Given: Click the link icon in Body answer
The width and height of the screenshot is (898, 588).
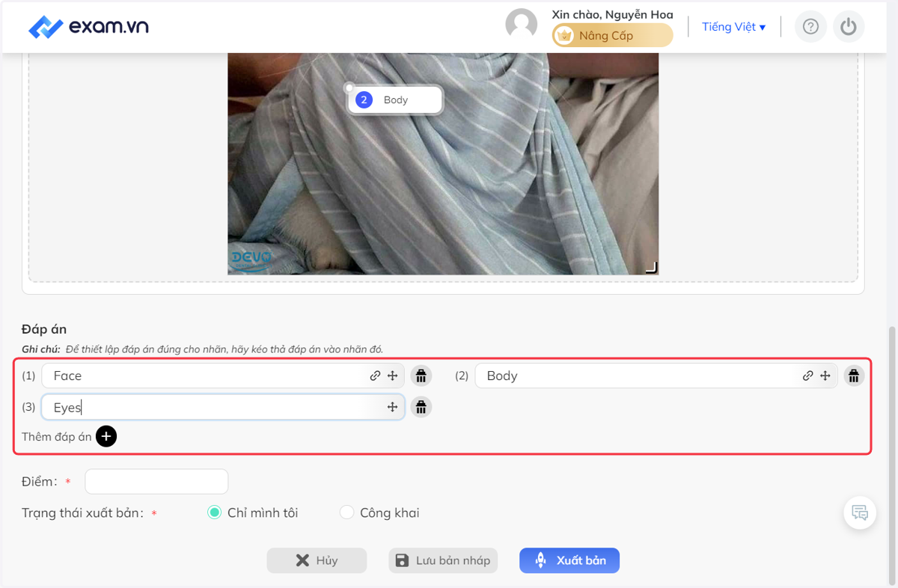Looking at the screenshot, I should 808,376.
